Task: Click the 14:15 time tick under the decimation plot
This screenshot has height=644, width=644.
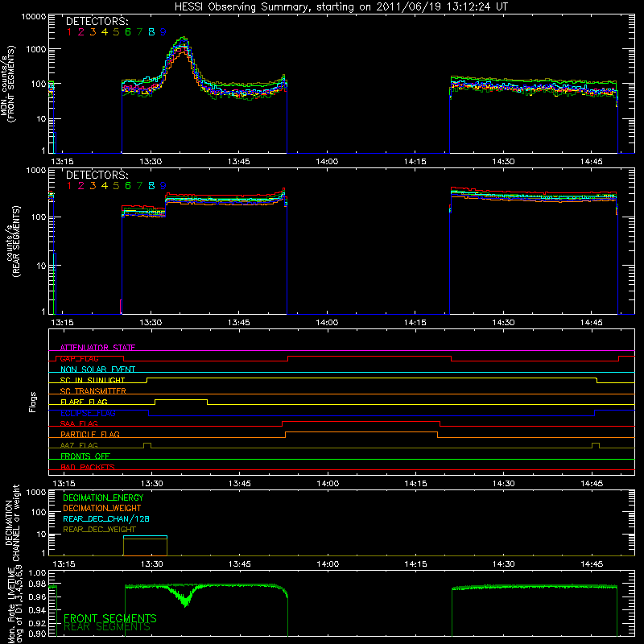Action: [x=415, y=564]
